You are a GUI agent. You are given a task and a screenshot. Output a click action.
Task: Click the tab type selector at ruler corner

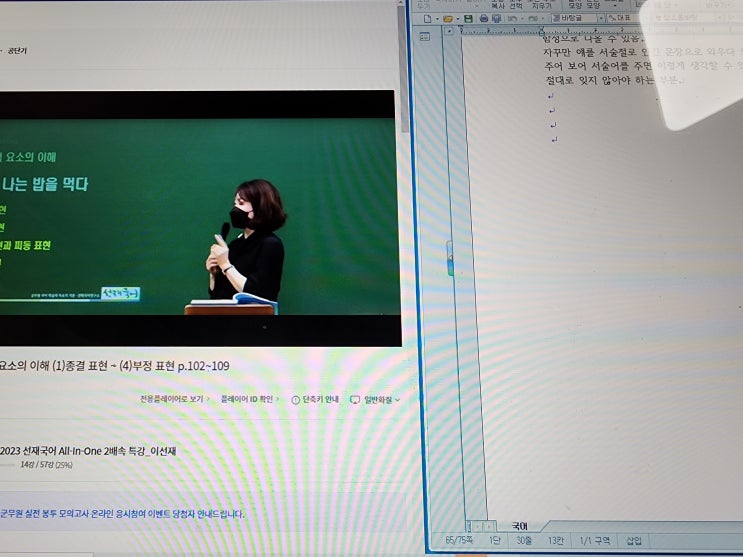pos(449,31)
